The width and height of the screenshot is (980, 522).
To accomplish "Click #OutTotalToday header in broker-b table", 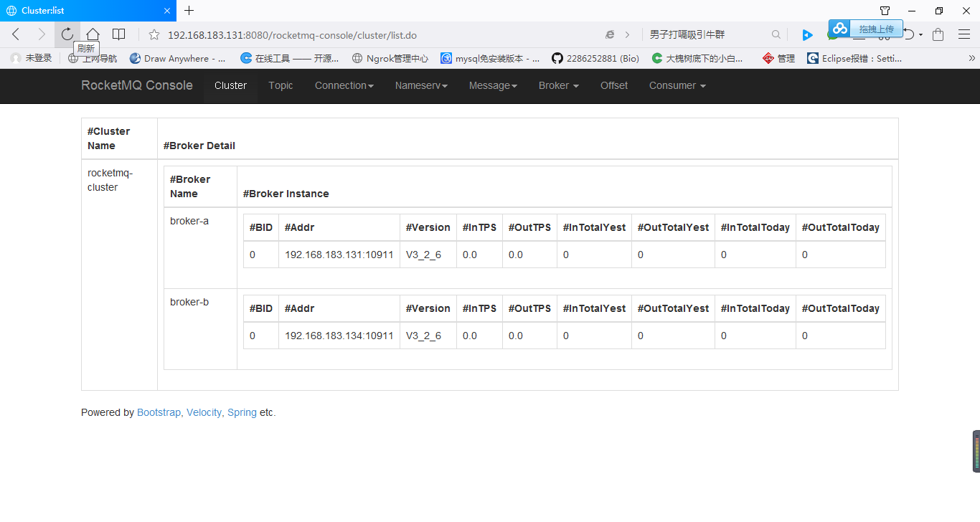I will click(x=841, y=308).
